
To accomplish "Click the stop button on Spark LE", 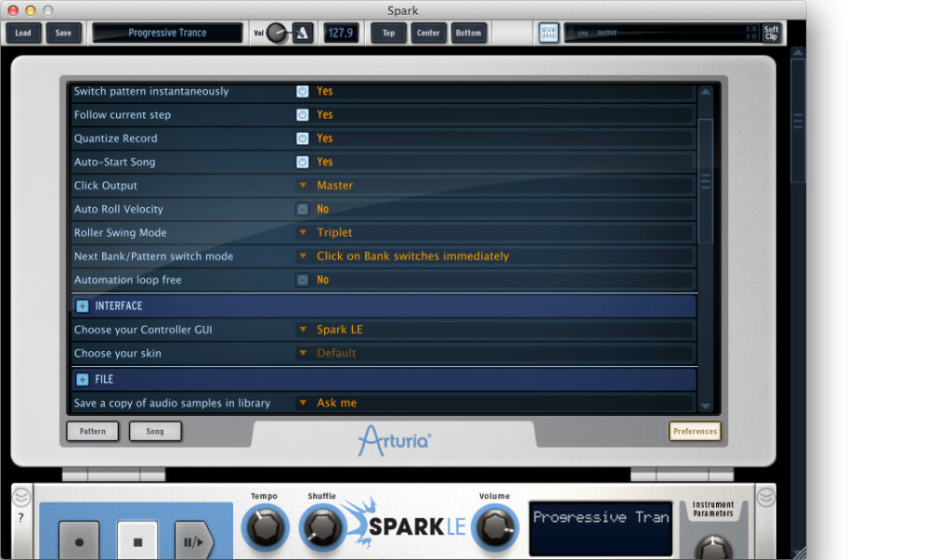I will (137, 541).
